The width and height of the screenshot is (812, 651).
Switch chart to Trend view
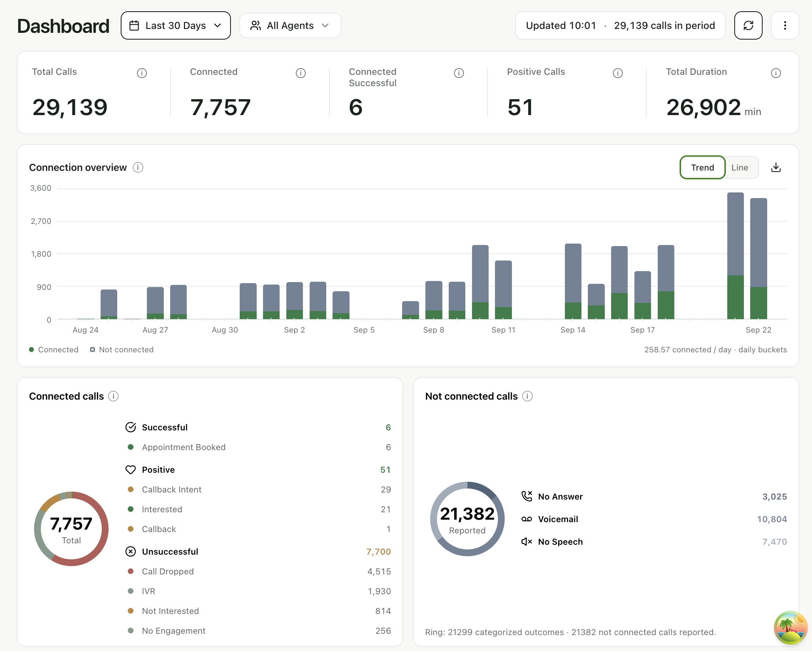702,168
